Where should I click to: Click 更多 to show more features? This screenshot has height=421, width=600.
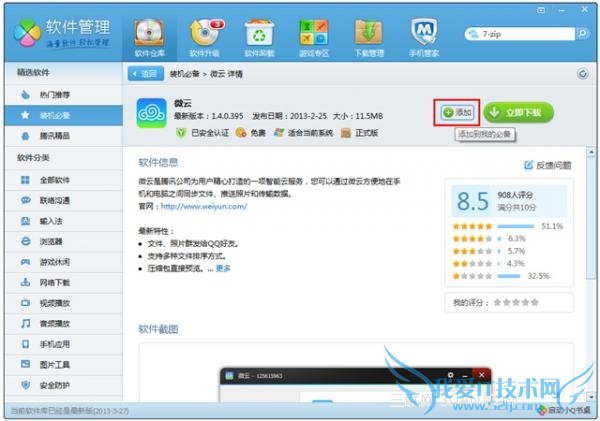(223, 268)
